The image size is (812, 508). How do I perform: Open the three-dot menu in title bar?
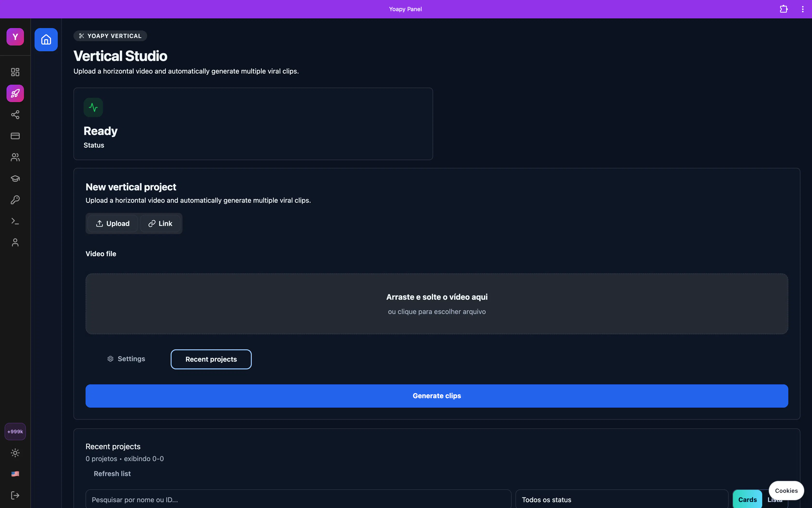coord(803,9)
